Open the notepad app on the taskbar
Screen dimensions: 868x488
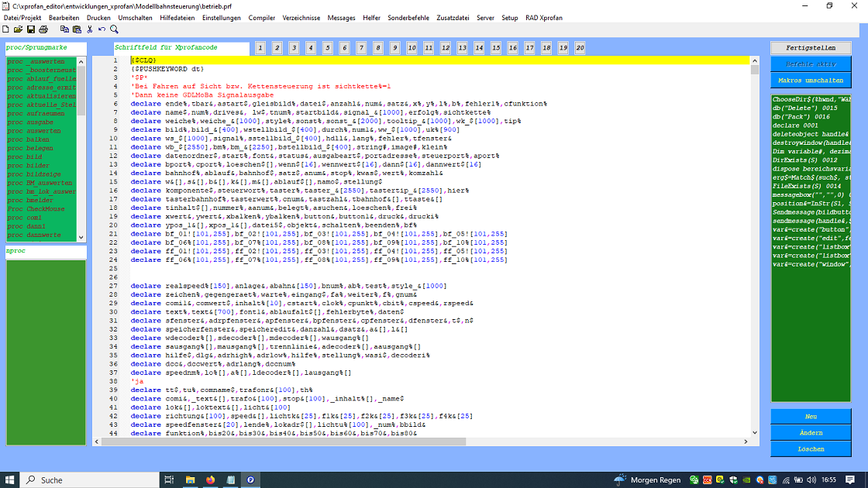click(x=231, y=479)
